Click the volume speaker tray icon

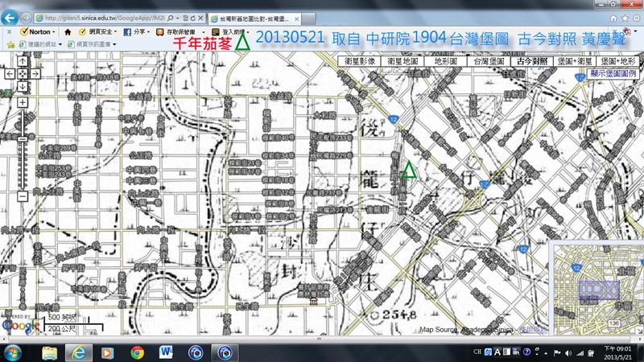click(x=568, y=353)
